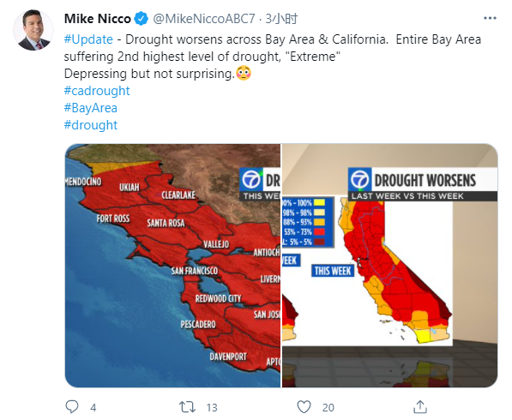Open the #drought hashtag

pyautogui.click(x=90, y=125)
